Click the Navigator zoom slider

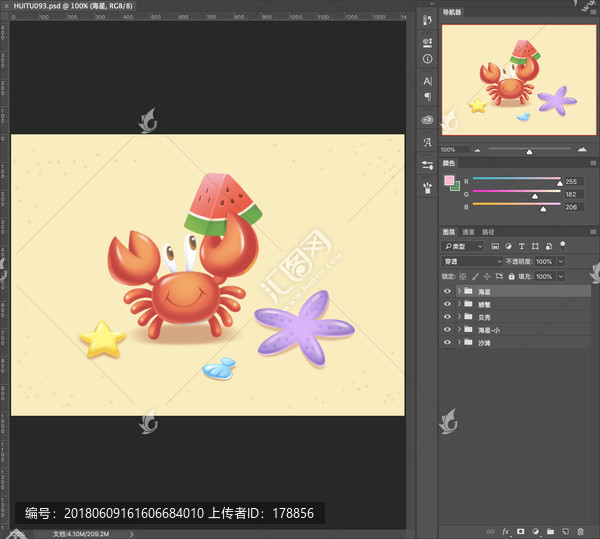coord(529,149)
